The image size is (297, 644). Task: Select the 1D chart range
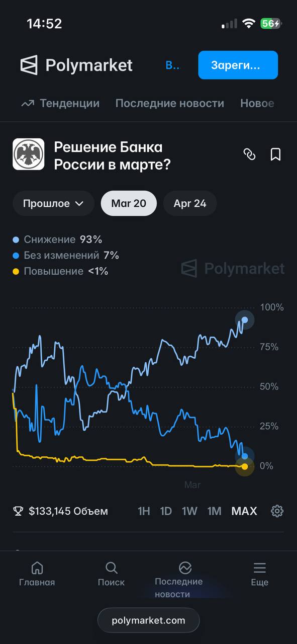166,511
